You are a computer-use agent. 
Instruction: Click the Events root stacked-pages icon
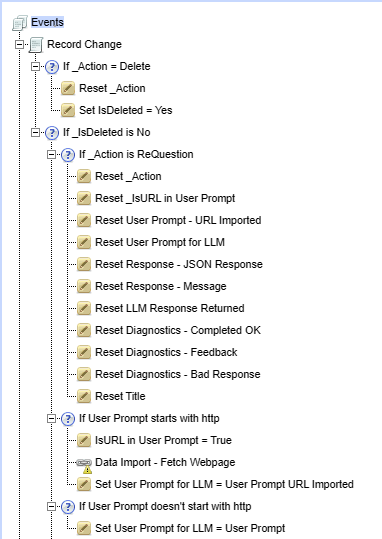[20, 23]
